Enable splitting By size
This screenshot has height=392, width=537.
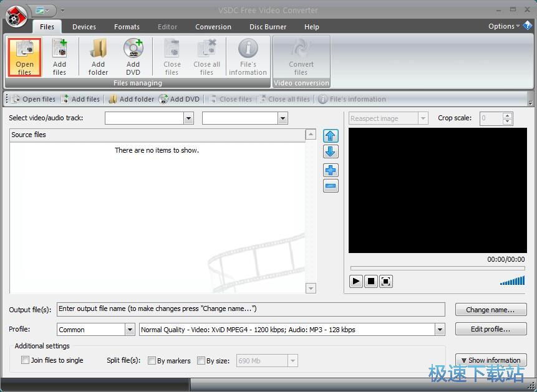(x=201, y=360)
